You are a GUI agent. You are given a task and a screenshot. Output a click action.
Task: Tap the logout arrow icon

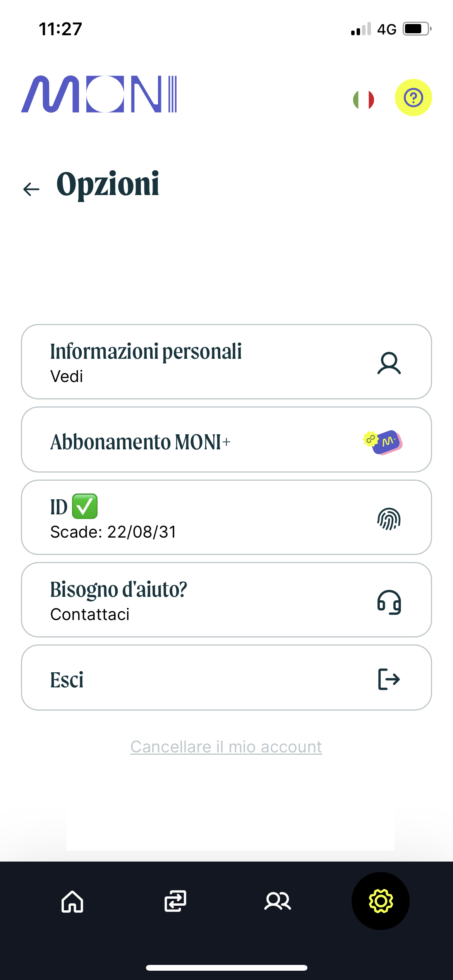pos(389,679)
